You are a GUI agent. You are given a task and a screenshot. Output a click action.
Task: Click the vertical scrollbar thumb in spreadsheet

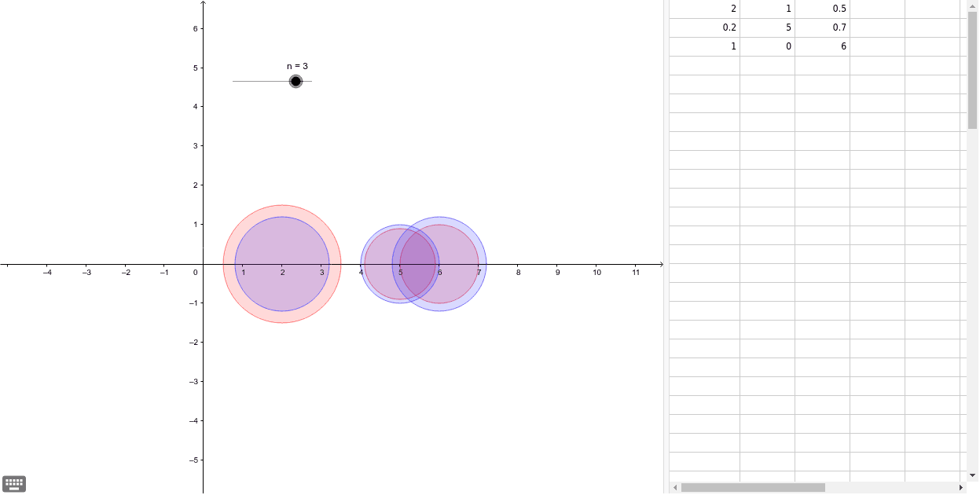(972, 71)
